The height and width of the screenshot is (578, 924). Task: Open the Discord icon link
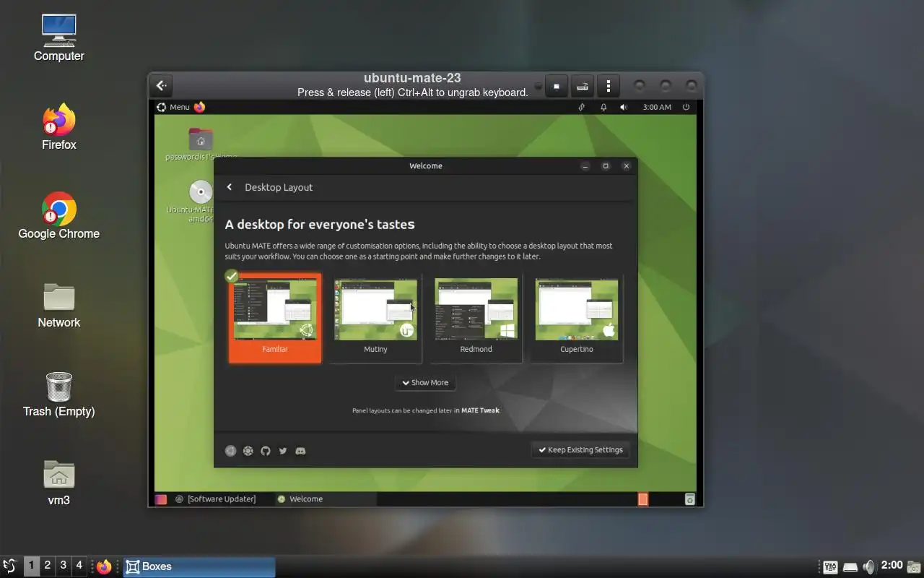(x=300, y=451)
